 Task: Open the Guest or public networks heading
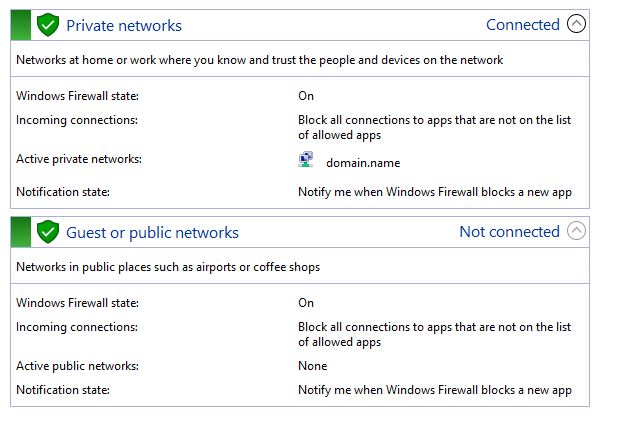[152, 233]
